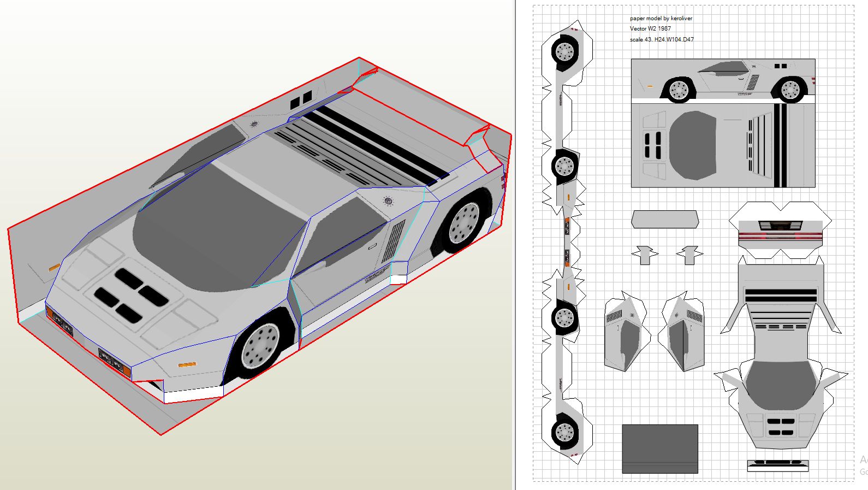Select the car side profile part in the pattern

click(723, 80)
